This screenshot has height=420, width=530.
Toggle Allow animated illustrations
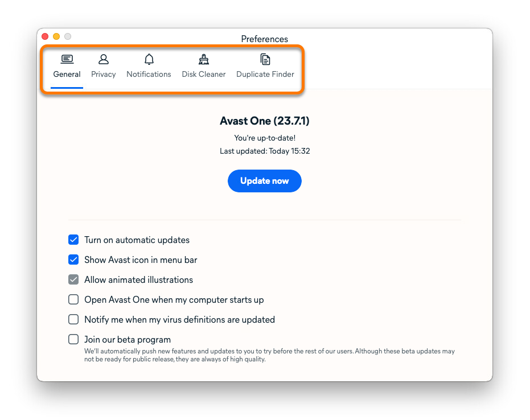73,279
